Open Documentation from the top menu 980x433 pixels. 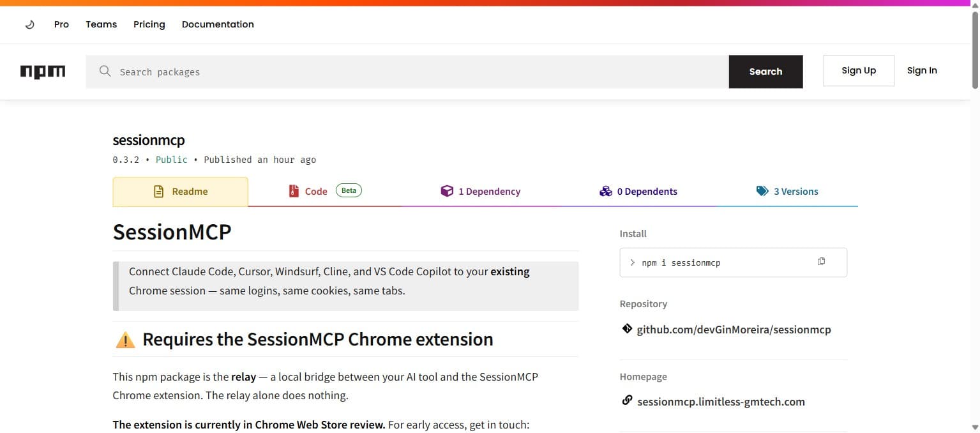(x=217, y=24)
